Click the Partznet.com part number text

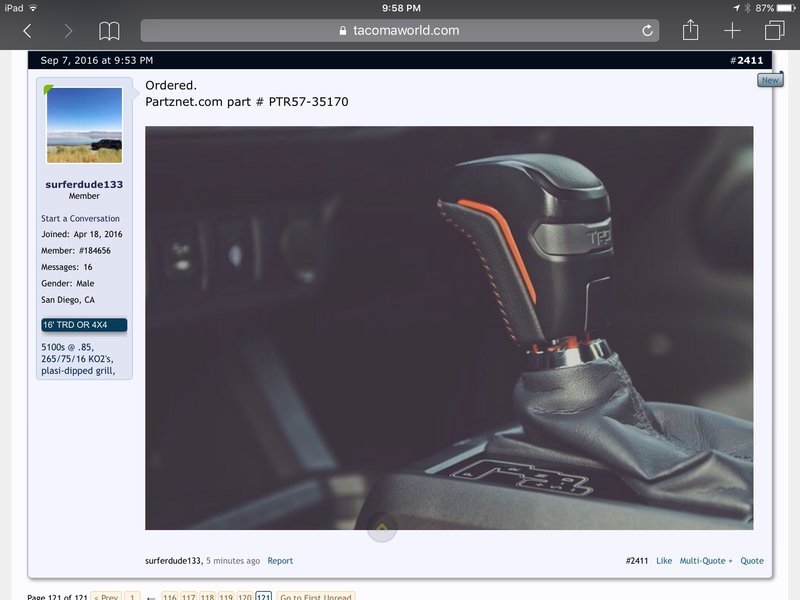click(246, 102)
